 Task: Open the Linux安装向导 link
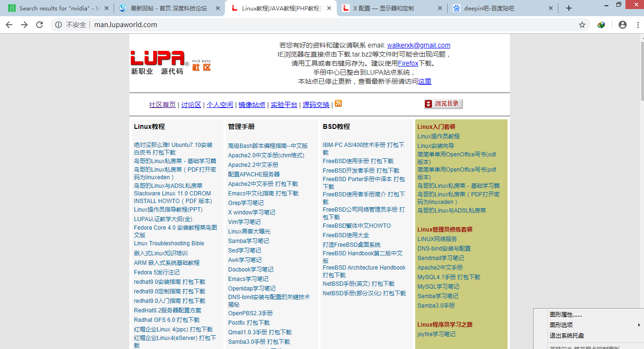coord(436,146)
